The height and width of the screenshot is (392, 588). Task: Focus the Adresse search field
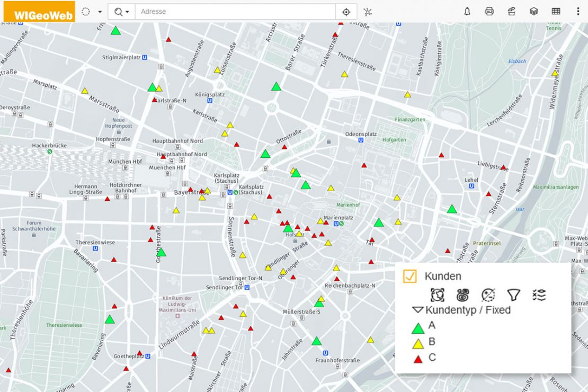pyautogui.click(x=235, y=12)
